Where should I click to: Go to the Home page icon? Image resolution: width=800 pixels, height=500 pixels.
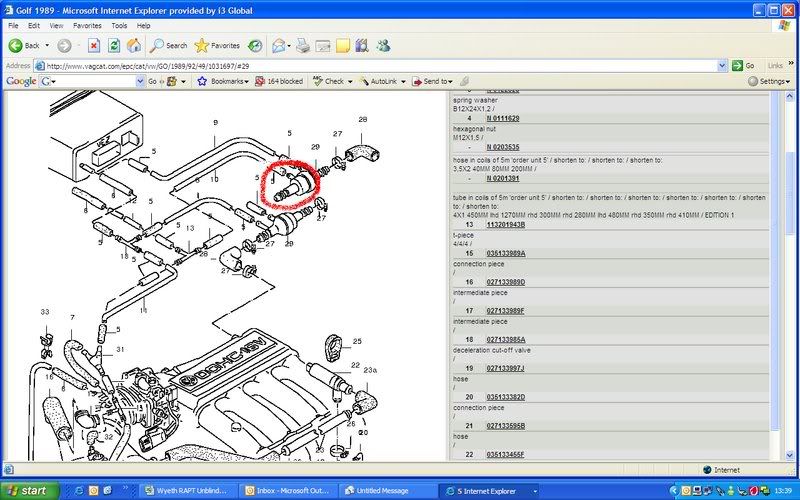coord(134,45)
